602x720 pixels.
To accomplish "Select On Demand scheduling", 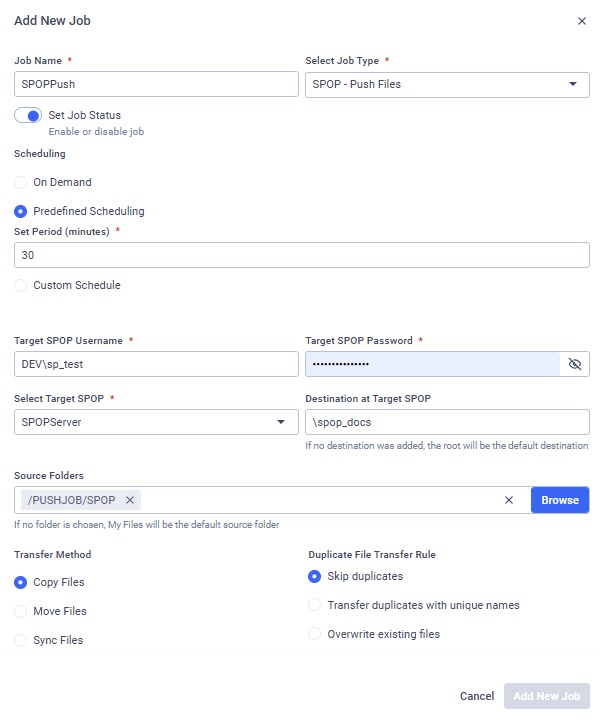I will [21, 183].
